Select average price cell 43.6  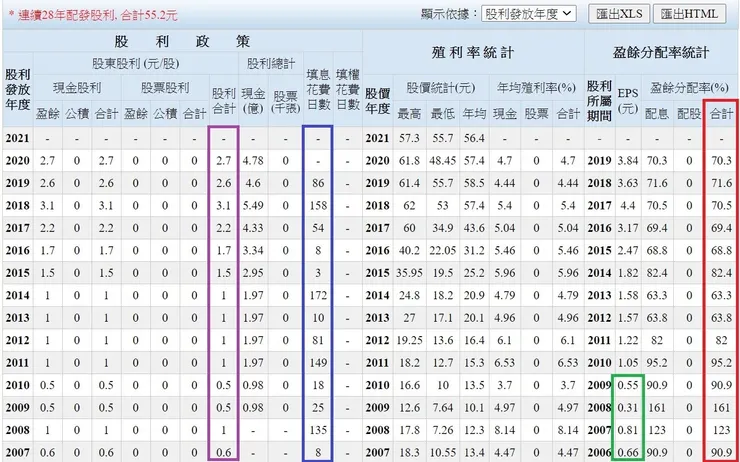pyautogui.click(x=474, y=228)
